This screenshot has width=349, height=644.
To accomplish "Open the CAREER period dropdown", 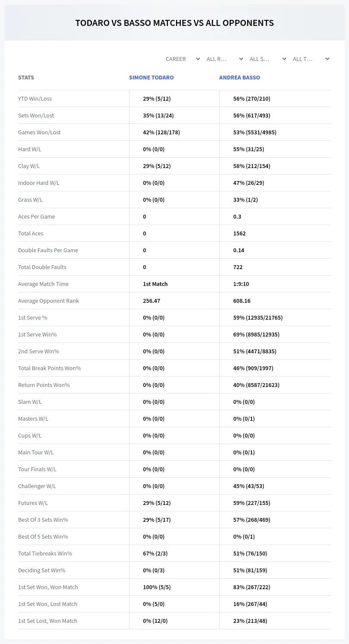I will click(182, 59).
